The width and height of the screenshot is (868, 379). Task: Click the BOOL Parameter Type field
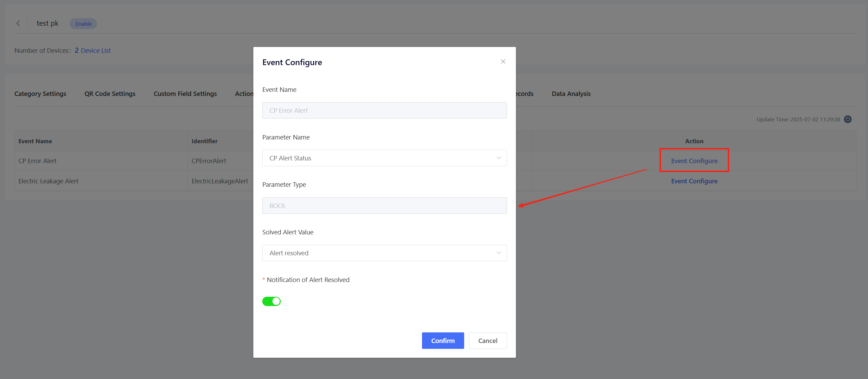click(x=384, y=206)
